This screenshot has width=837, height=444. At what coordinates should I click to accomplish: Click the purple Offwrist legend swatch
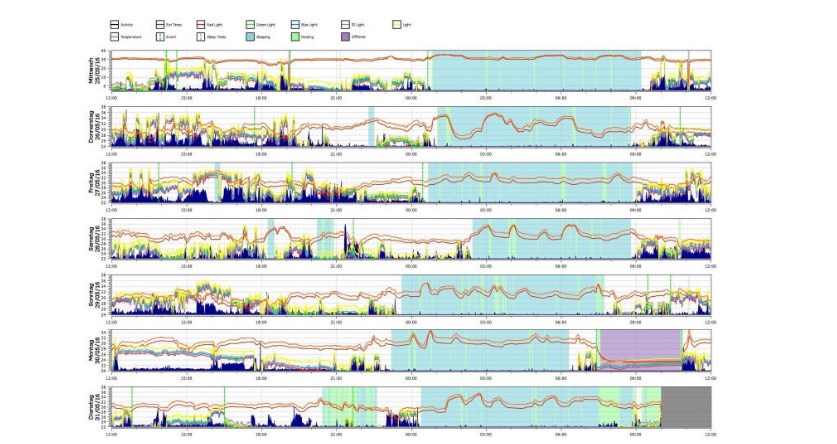(x=345, y=37)
